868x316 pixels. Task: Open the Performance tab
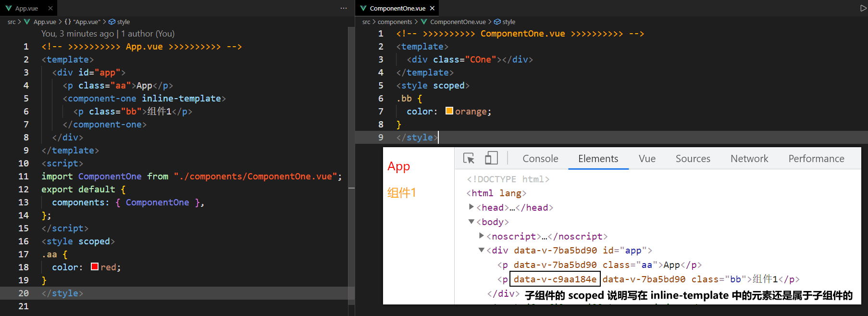pos(817,159)
